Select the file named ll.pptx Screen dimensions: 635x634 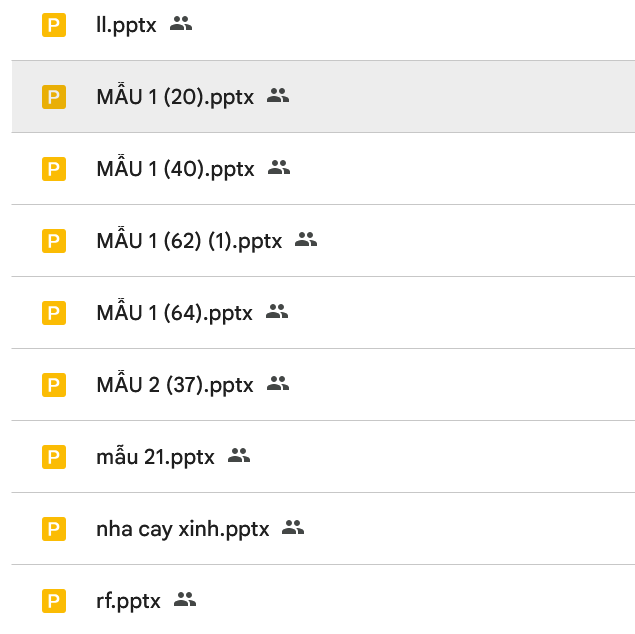[x=126, y=25]
